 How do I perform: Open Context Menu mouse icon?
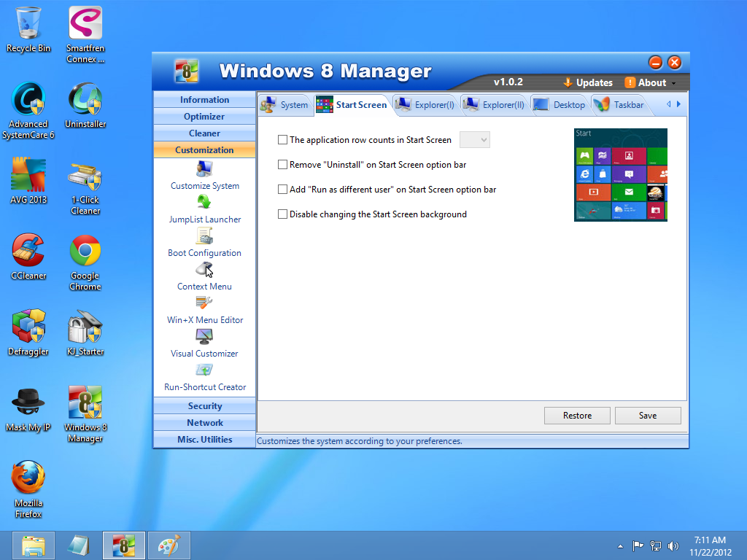pyautogui.click(x=204, y=269)
